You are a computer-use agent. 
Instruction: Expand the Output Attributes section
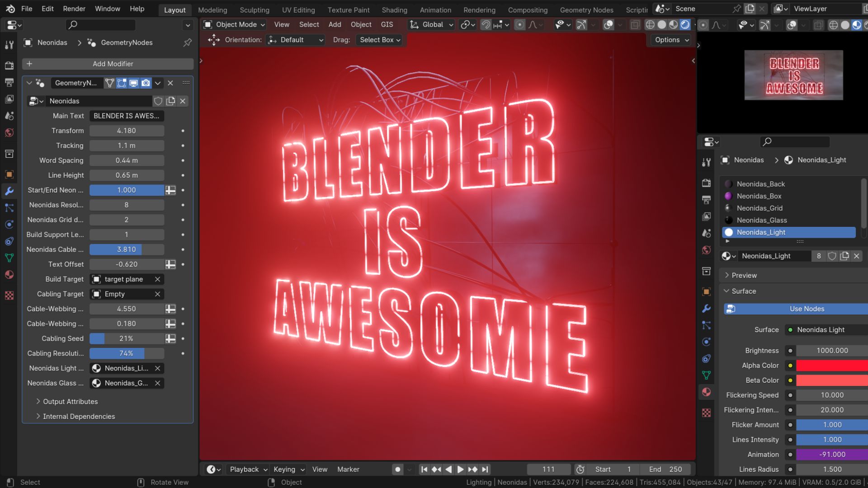coord(70,402)
